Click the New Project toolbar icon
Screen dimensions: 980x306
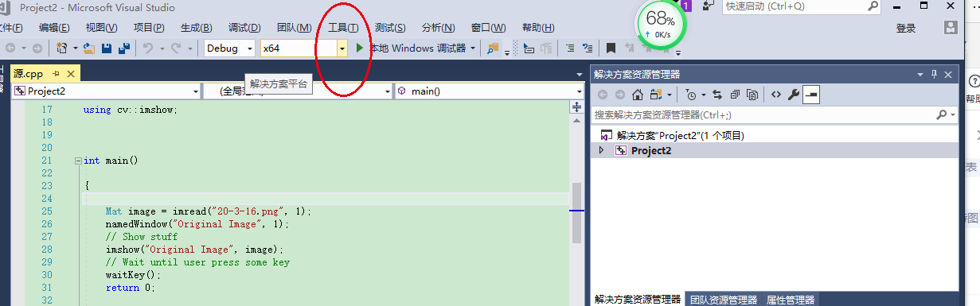click(x=62, y=48)
